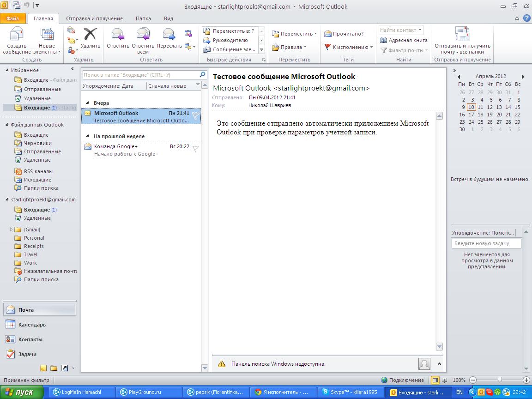Collapse the На прошлой неделе message group
Viewport: 532px width, 399px height.
(x=88, y=136)
